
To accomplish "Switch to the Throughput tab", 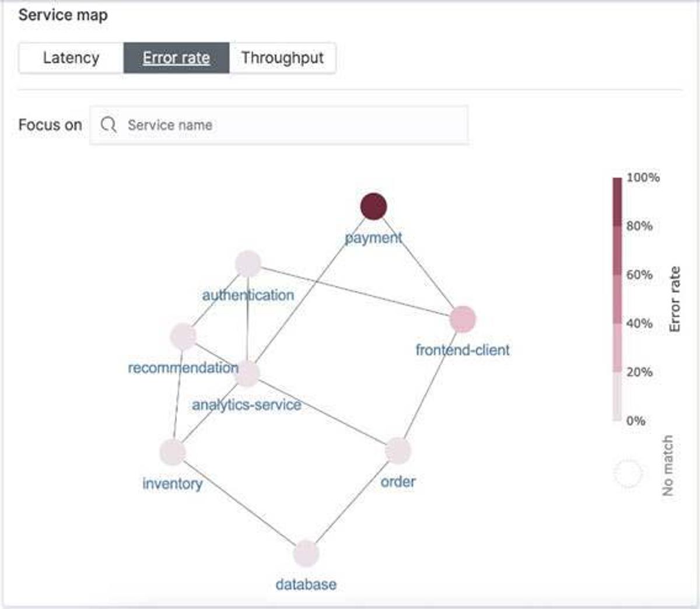I will click(x=282, y=58).
